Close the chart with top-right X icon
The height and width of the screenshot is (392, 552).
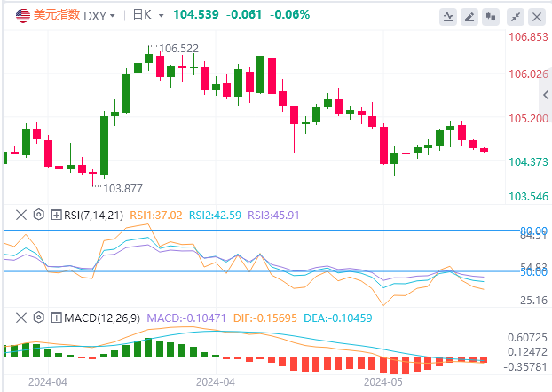[535, 16]
